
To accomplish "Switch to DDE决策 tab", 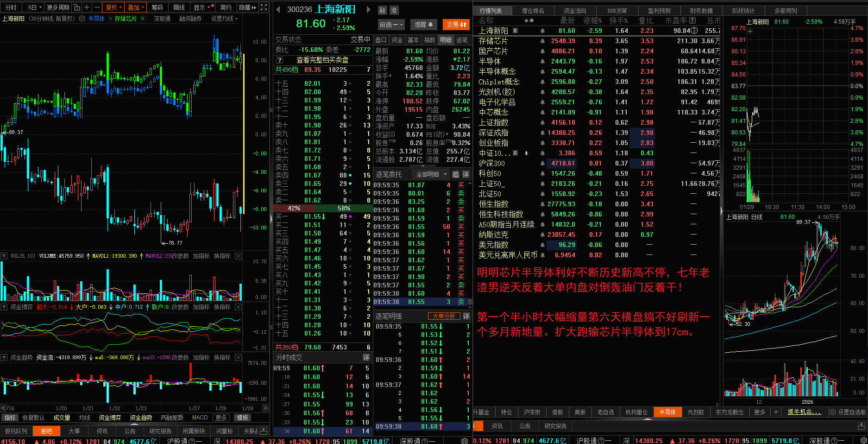I will point(617,11).
